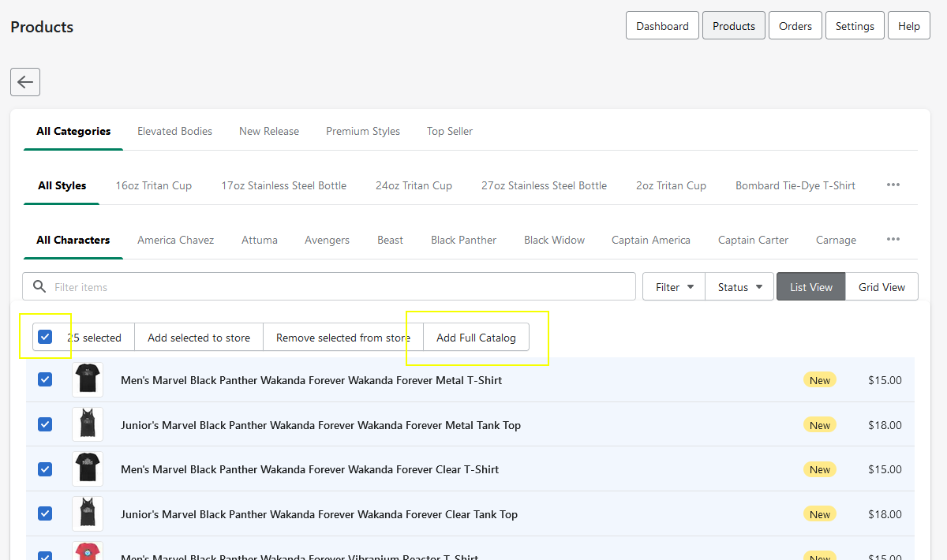Click the Filter items search field
This screenshot has width=947, height=560.
click(329, 287)
